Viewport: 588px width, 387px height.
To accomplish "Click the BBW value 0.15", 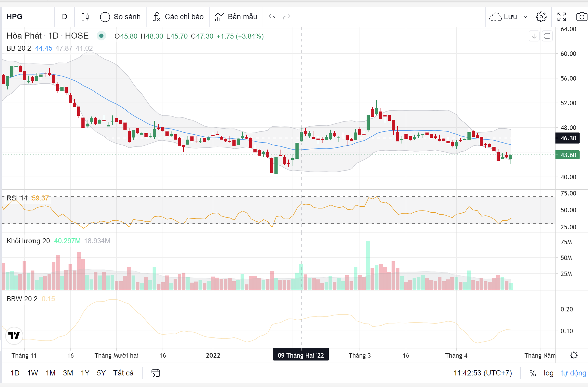I will (48, 299).
